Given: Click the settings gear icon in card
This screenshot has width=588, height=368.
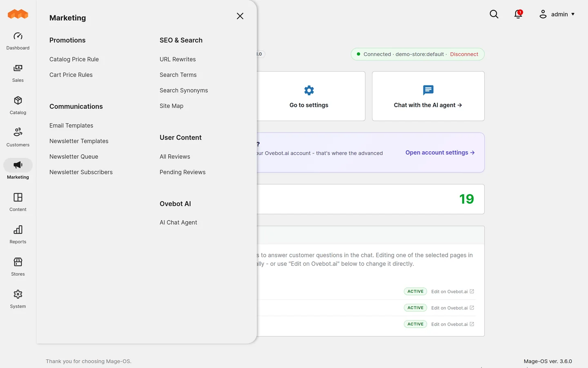Looking at the screenshot, I should point(309,90).
